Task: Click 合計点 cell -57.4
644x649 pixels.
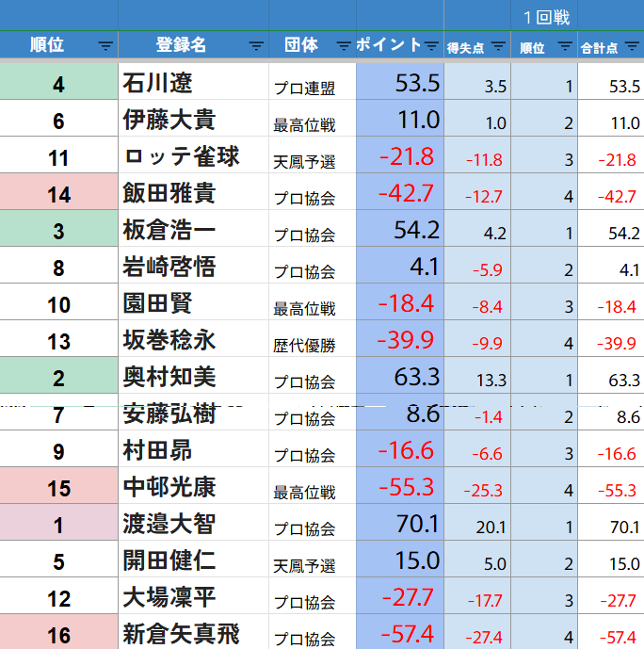Action: coord(611,632)
